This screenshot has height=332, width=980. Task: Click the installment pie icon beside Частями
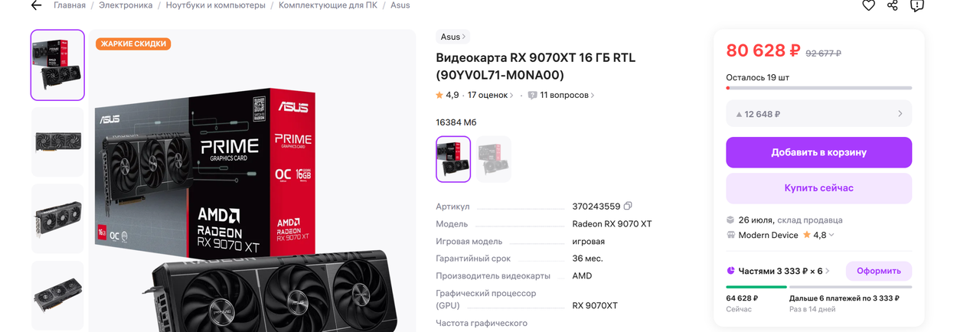point(731,271)
